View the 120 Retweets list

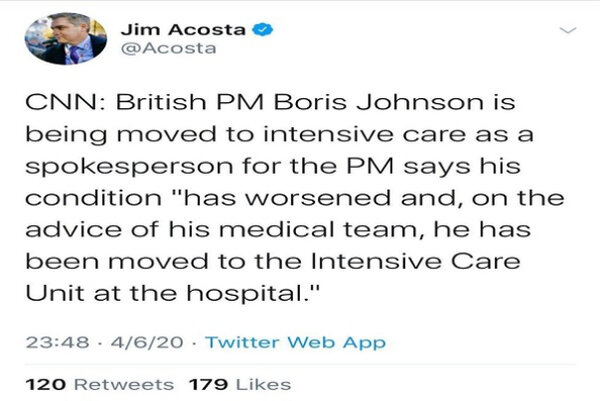[100, 385]
